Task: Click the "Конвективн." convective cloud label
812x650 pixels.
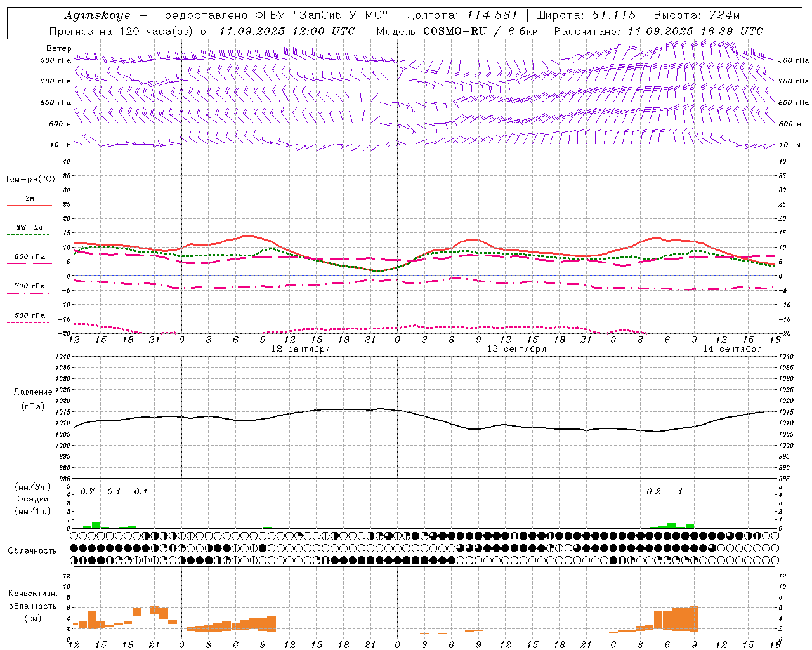Action: coord(32,594)
